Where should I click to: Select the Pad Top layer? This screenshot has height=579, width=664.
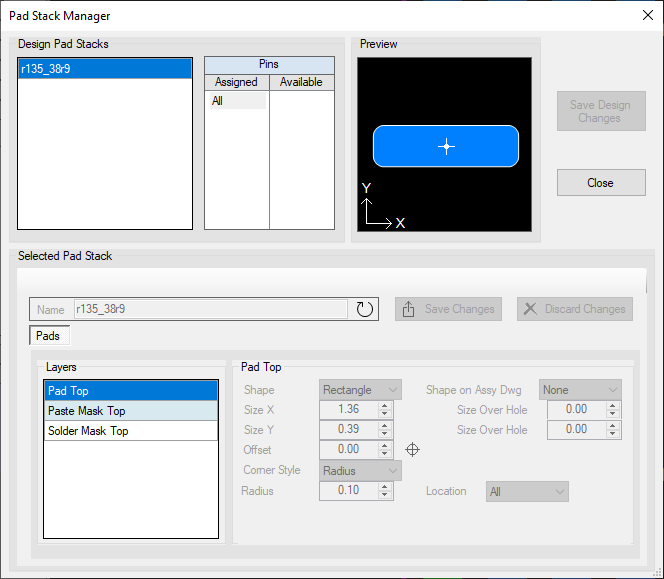(x=130, y=391)
